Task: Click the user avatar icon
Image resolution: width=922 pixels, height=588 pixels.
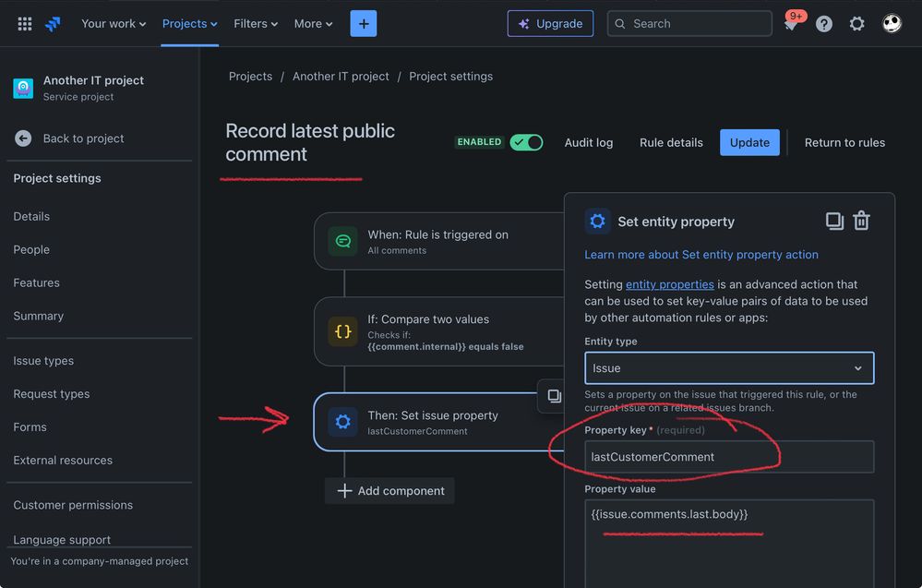Action: 892,23
